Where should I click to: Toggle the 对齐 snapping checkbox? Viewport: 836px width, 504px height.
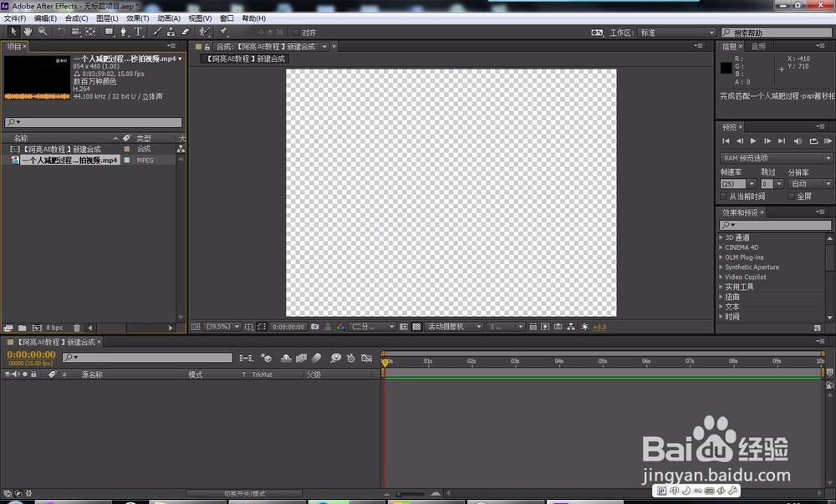296,33
